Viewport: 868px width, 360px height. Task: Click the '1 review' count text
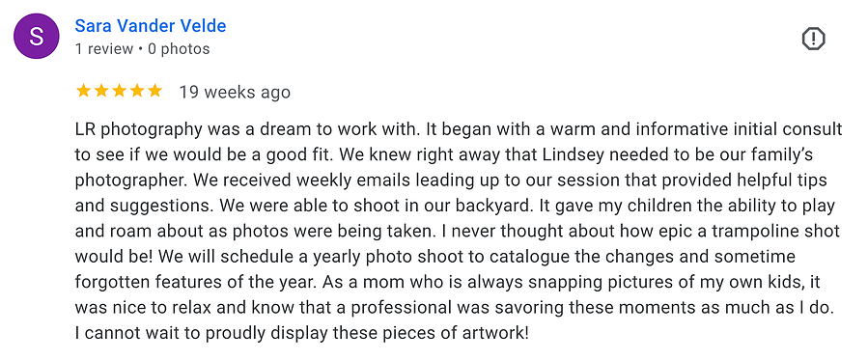coord(104,49)
